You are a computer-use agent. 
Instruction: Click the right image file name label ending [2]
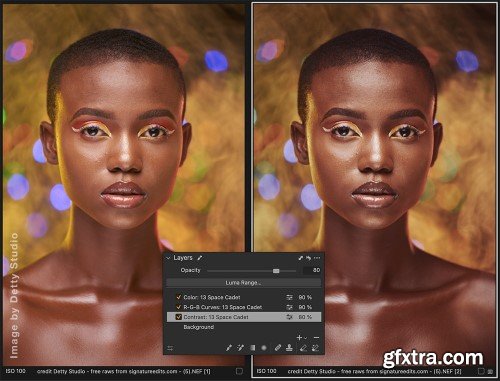point(374,371)
